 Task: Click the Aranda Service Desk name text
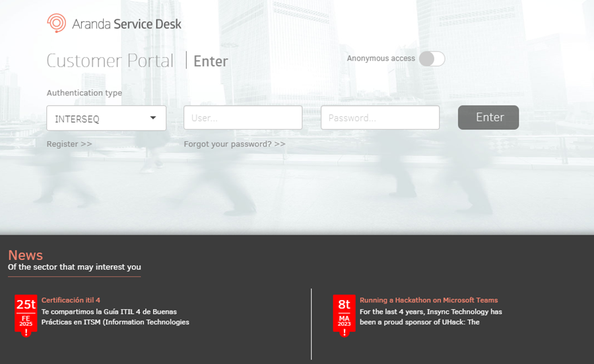pos(127,24)
